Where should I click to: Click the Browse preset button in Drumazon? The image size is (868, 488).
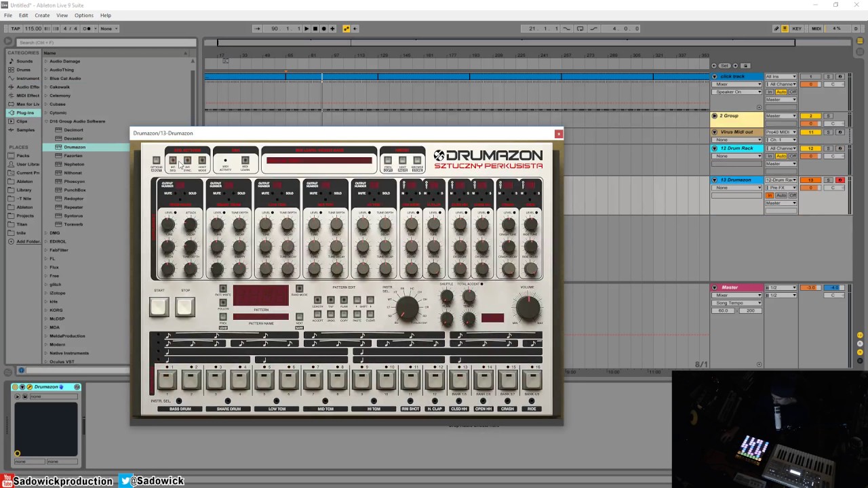coord(417,161)
